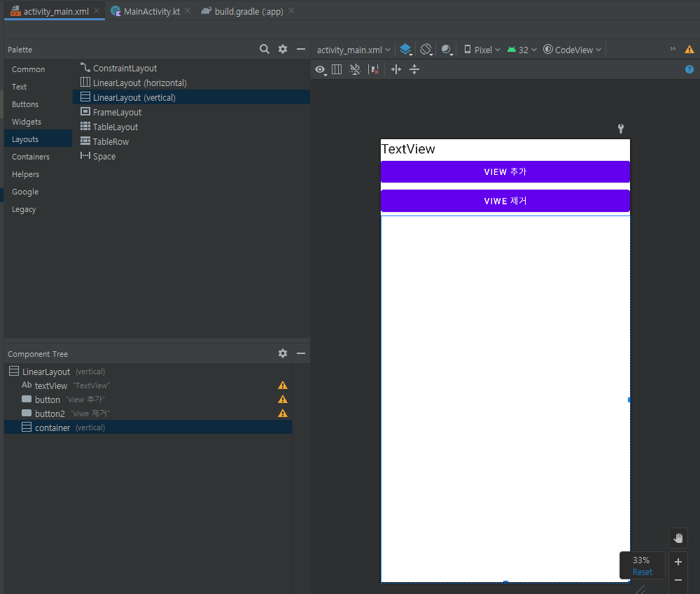The image size is (700, 594).
Task: Click the horizontal distribute toolbar icon
Action: (x=396, y=69)
